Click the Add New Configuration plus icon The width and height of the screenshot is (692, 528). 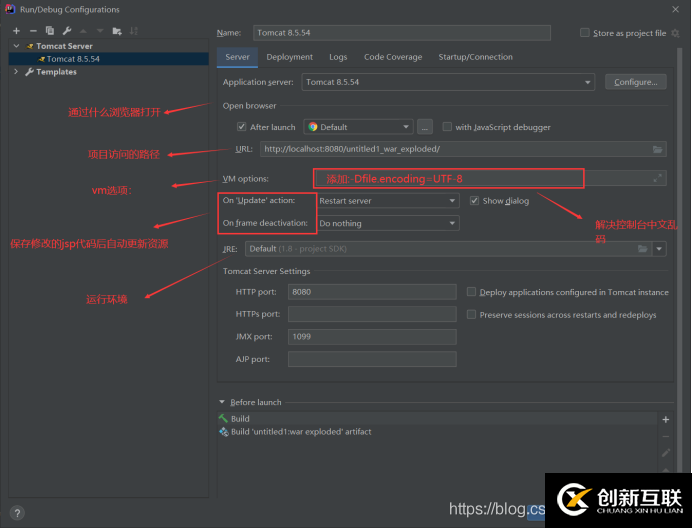coord(16,31)
